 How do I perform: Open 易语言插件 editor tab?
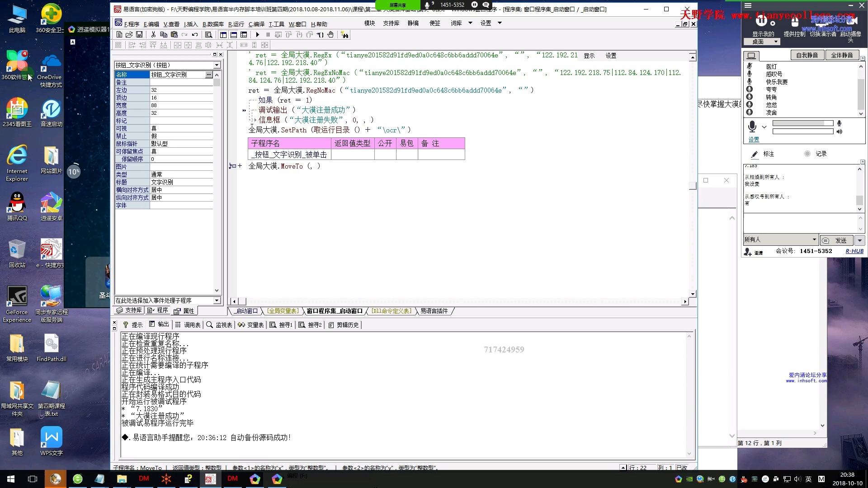click(x=434, y=311)
